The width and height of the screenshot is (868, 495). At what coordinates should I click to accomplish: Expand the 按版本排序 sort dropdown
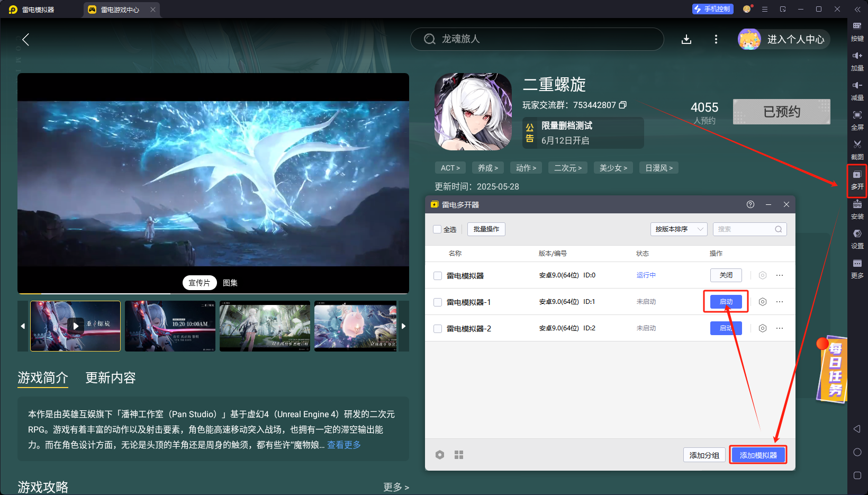point(679,229)
